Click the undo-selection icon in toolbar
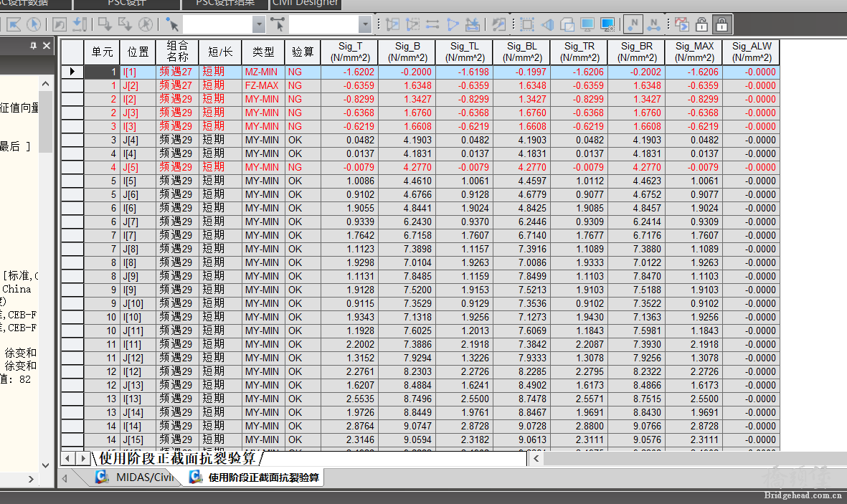This screenshot has height=504, width=847. click(x=60, y=24)
